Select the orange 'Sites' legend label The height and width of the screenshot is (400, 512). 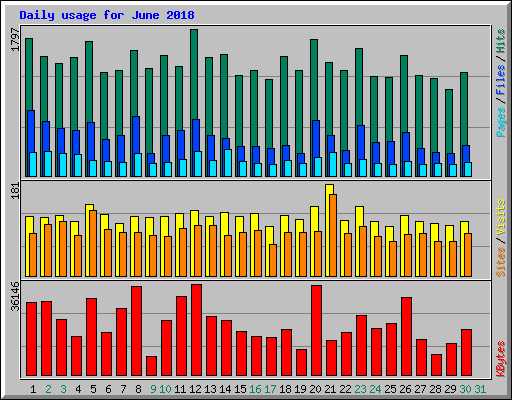coord(501,262)
